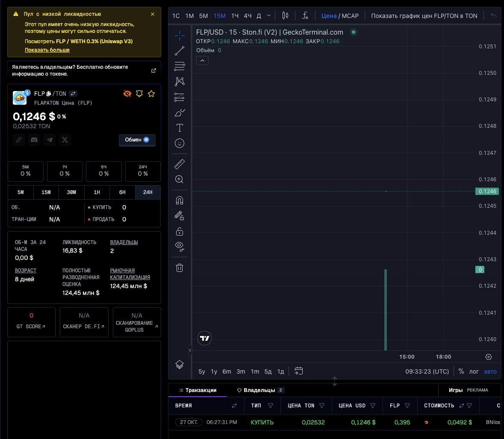
Task: Swap the FLP/TON pair order icon
Action: pos(73,94)
